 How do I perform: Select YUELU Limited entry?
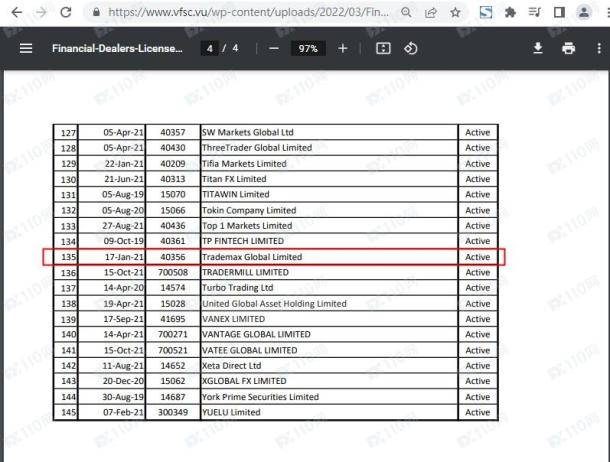coord(231,412)
